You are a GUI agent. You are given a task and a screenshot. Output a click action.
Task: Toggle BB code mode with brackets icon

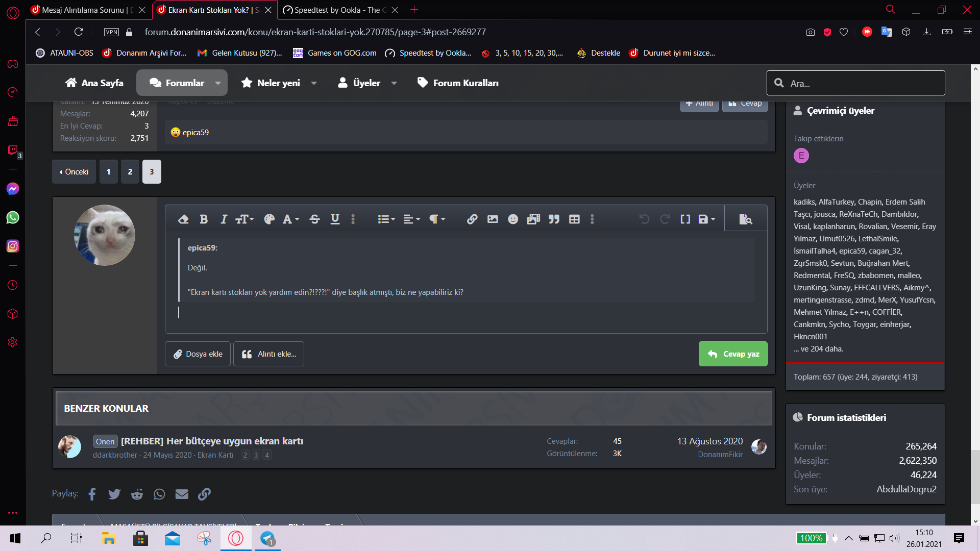(x=685, y=219)
